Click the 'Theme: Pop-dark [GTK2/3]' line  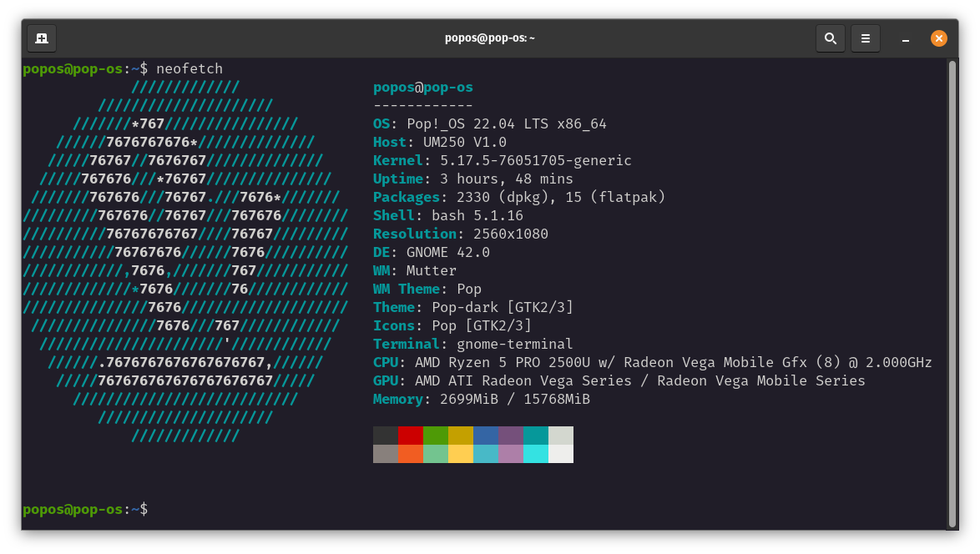tap(473, 307)
